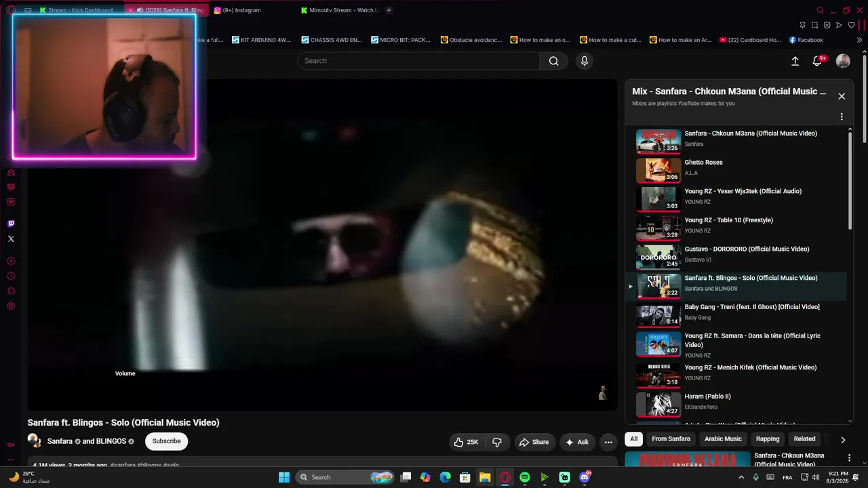Click the Windows Start button
Image resolution: width=868 pixels, height=488 pixels.
click(284, 477)
